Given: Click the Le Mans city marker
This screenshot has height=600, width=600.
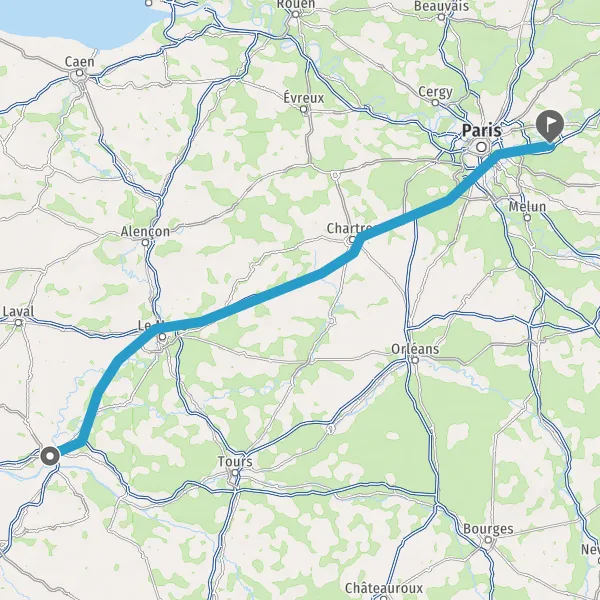Looking at the screenshot, I should tap(163, 337).
